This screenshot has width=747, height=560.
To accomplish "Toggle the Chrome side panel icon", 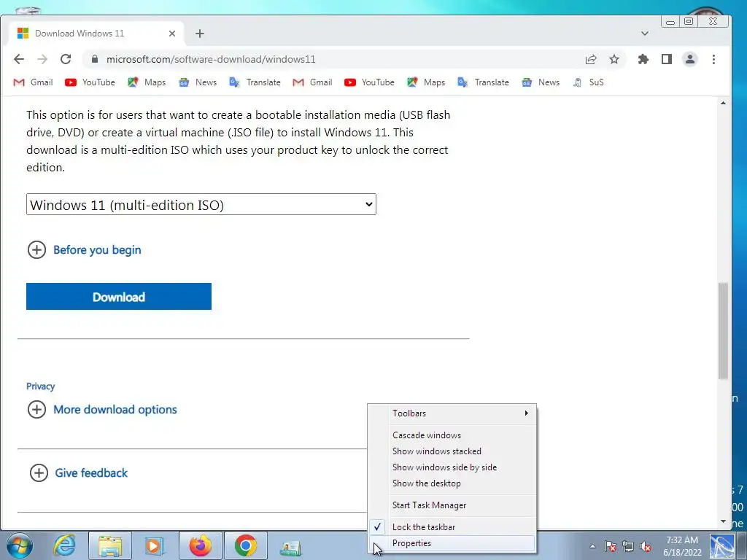I will [x=667, y=59].
